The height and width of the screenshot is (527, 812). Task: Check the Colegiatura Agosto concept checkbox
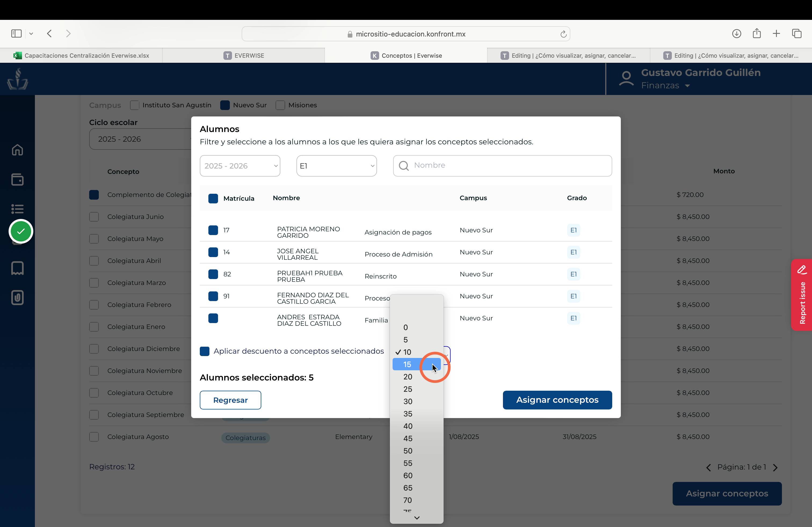[94, 437]
